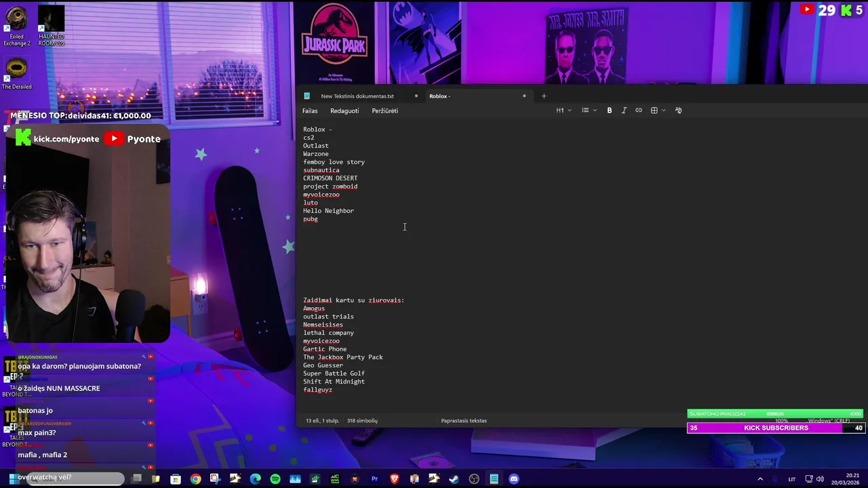Click the 'Paprastasis tekstas' status entry
This screenshot has height=488, width=868.
point(464,421)
